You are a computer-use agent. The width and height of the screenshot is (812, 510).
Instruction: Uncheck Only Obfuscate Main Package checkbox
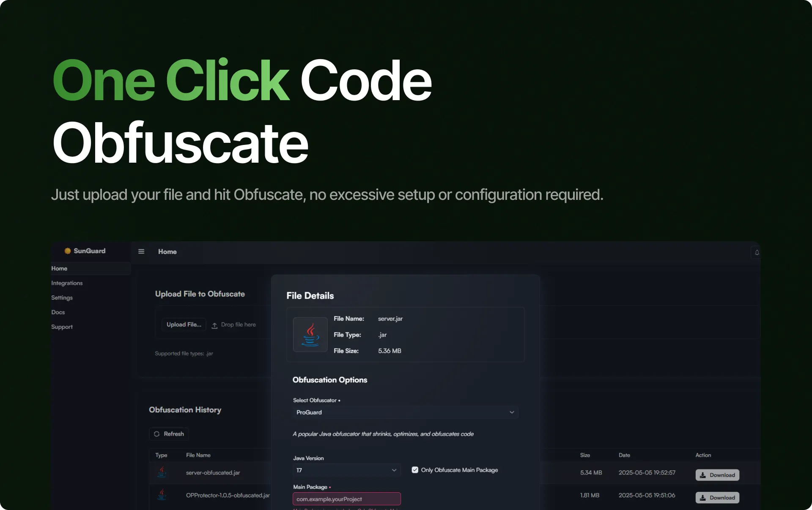(x=415, y=470)
